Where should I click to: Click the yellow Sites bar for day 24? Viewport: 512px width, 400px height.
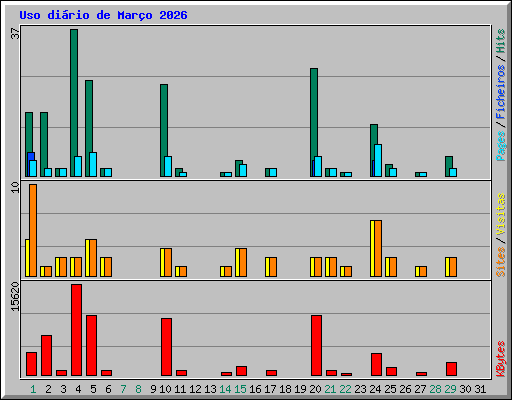click(x=372, y=248)
